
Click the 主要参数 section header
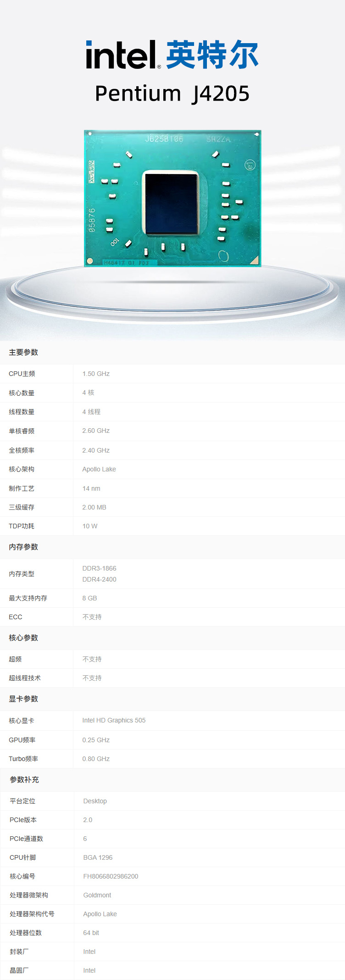23,352
